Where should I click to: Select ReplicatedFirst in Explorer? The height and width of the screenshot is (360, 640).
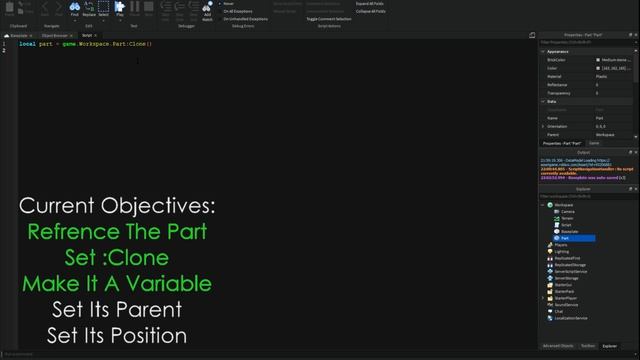pyautogui.click(x=564, y=258)
